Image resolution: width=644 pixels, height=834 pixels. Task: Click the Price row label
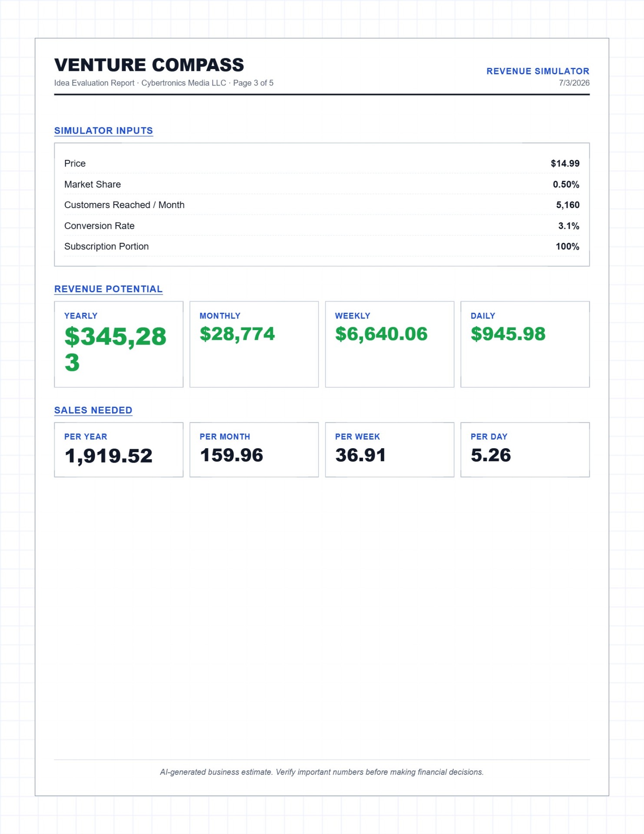coord(75,164)
